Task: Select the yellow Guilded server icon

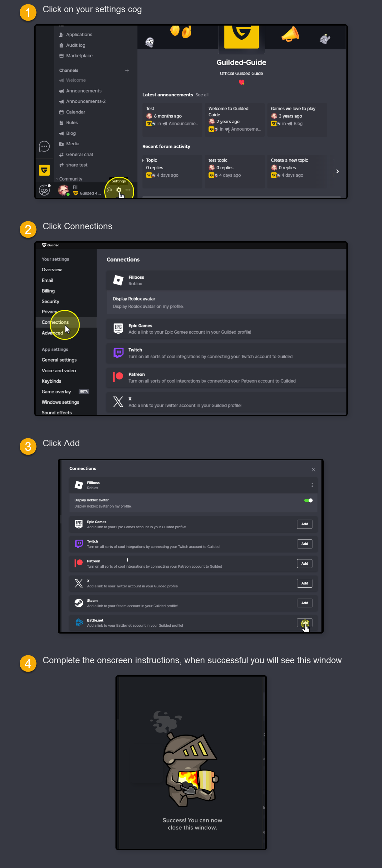Action: pyautogui.click(x=44, y=170)
